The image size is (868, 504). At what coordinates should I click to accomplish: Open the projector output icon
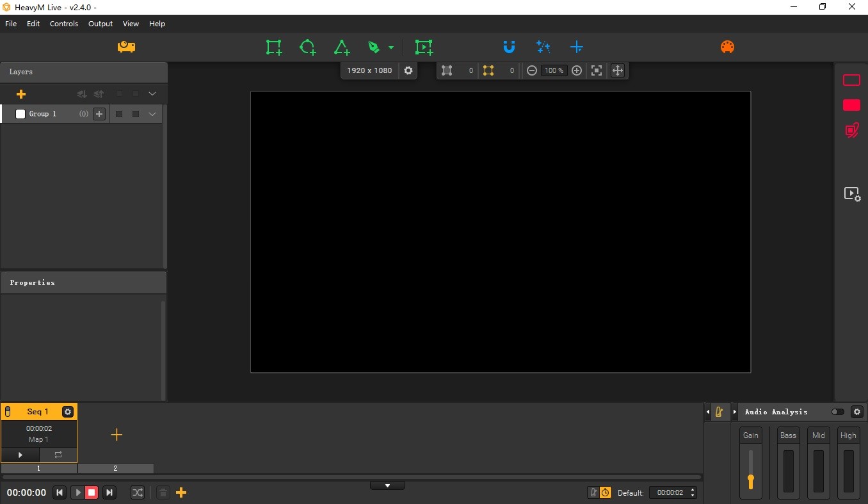point(126,47)
